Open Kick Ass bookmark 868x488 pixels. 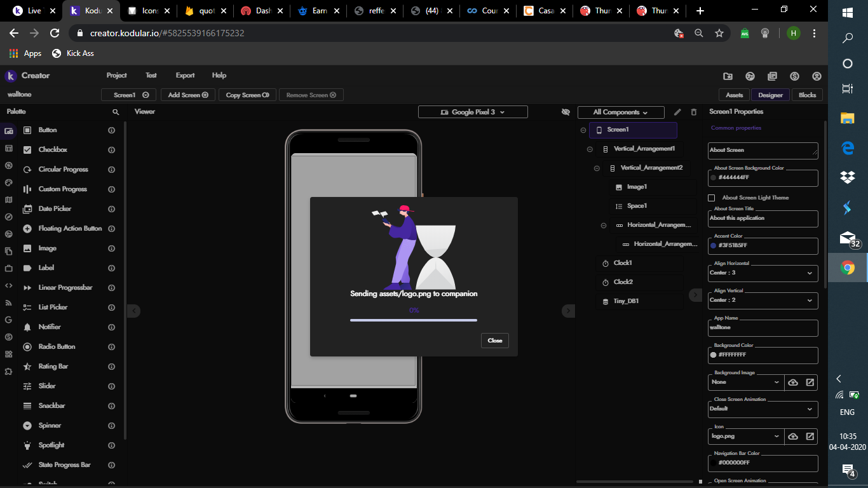click(73, 53)
